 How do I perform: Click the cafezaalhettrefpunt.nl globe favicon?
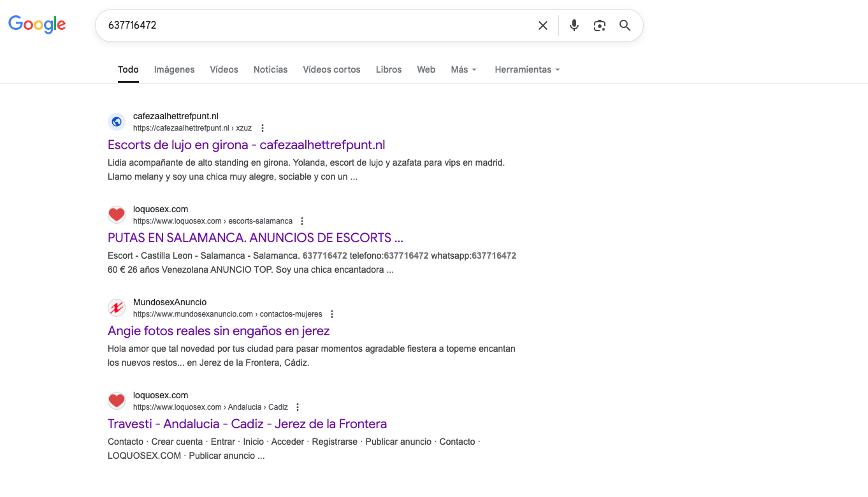pos(117,122)
